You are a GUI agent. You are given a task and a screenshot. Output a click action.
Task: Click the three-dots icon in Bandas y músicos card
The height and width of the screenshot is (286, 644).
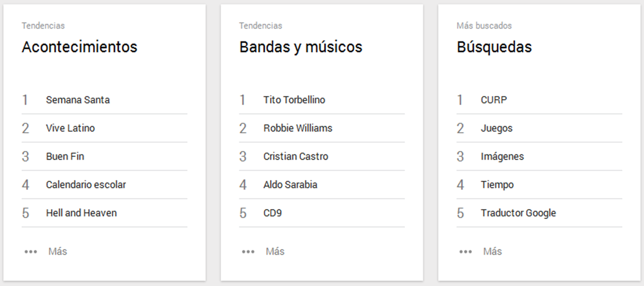point(248,252)
